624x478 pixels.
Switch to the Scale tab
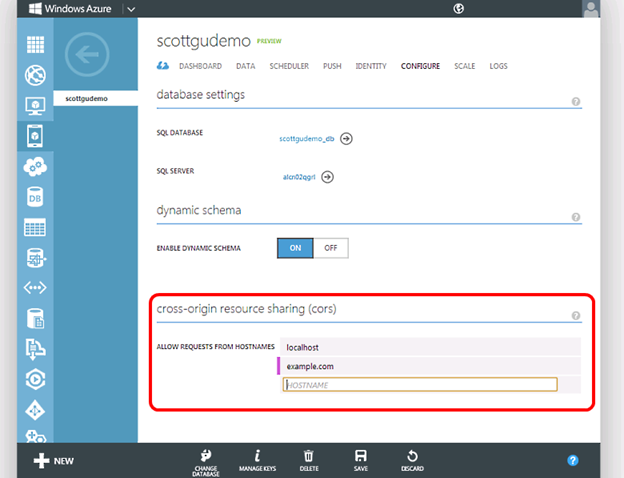pyautogui.click(x=465, y=66)
